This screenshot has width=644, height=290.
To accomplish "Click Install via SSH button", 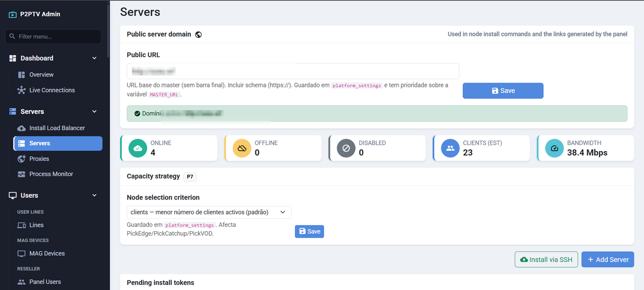I will click(546, 260).
